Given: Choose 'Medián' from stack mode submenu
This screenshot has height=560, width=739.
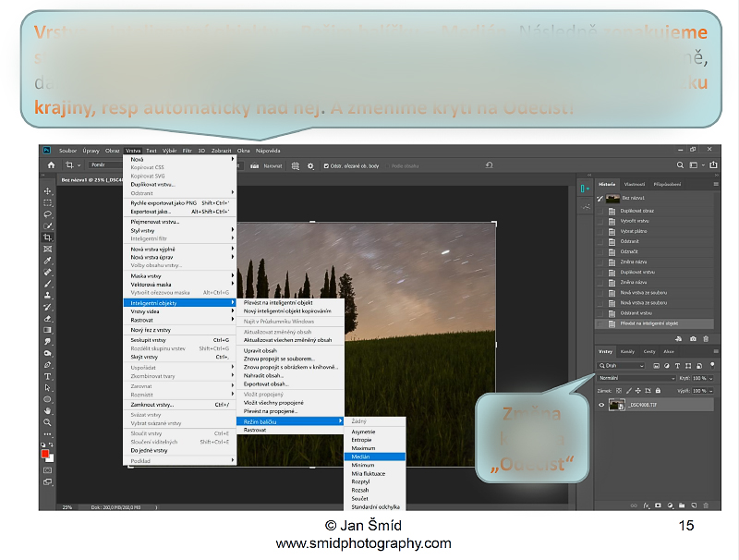Looking at the screenshot, I should [375, 457].
